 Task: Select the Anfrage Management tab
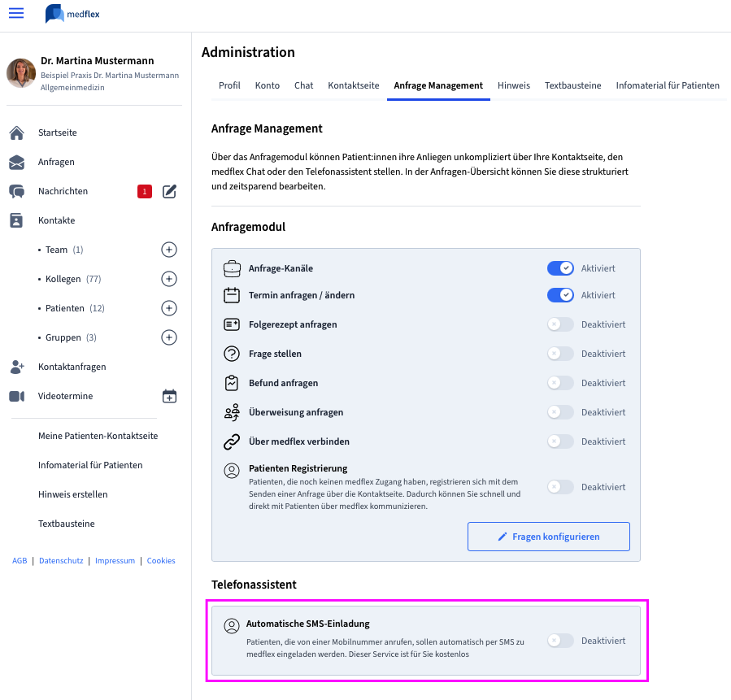click(438, 85)
